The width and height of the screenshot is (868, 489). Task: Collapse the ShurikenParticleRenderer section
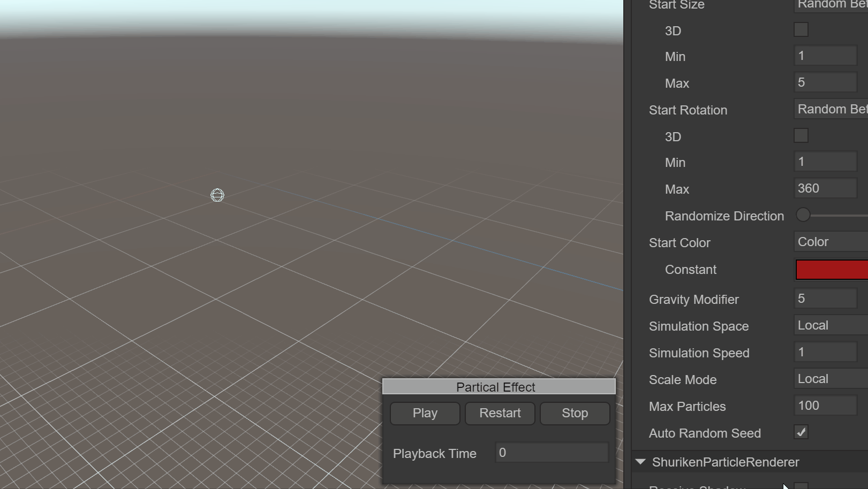(640, 462)
